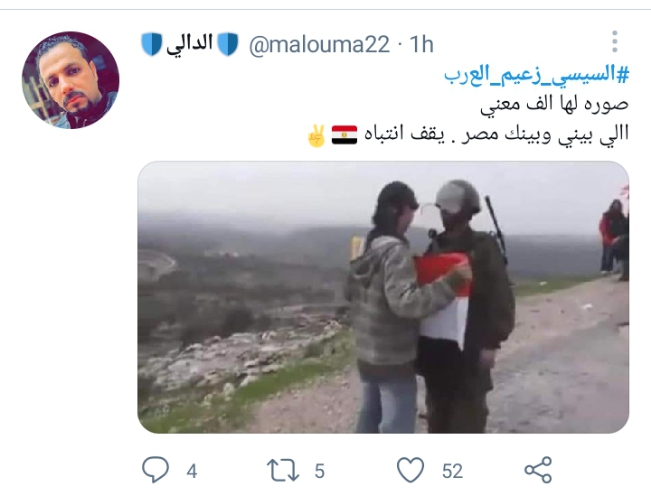Click the reply count number 4

pyautogui.click(x=191, y=471)
